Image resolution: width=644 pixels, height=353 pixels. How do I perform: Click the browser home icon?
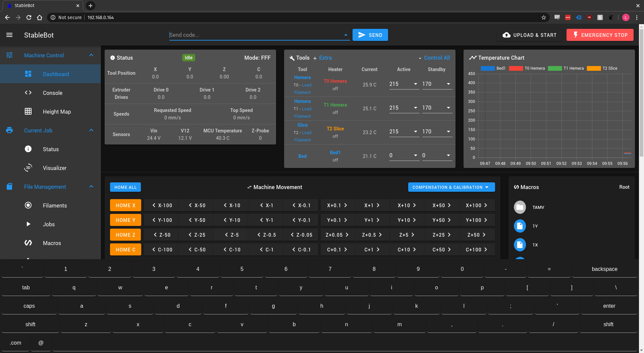click(x=40, y=17)
